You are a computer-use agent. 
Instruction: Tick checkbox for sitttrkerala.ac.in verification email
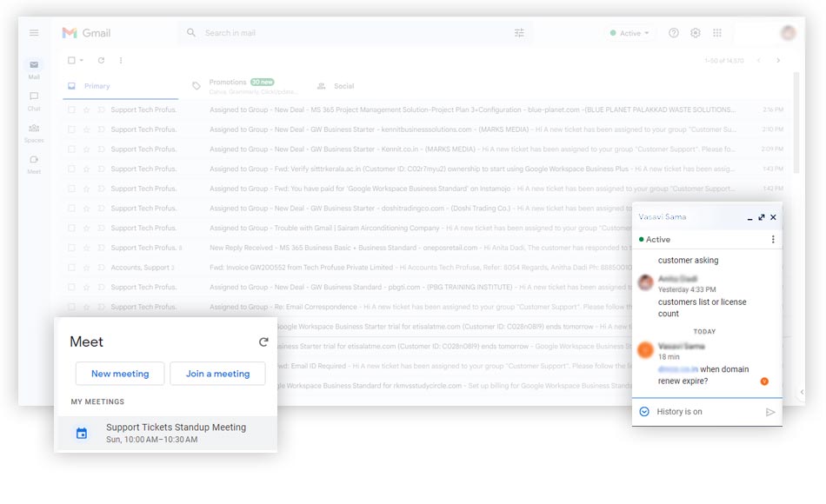pos(71,169)
